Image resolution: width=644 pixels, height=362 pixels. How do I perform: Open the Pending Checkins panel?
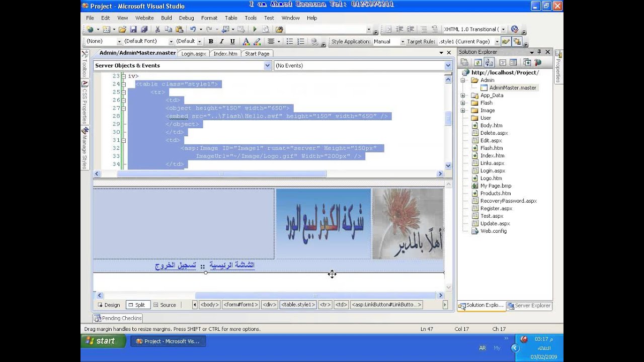tap(118, 318)
